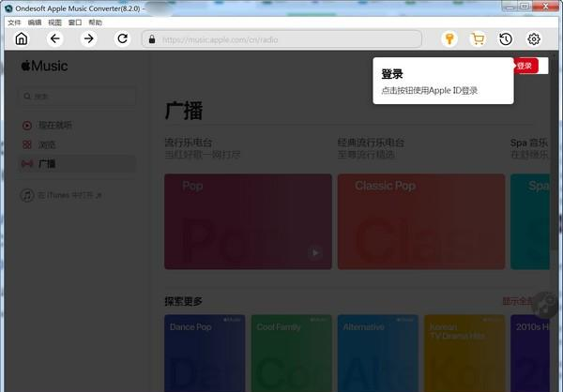Open the 文件 menu
The width and height of the screenshot is (563, 392).
[x=14, y=23]
